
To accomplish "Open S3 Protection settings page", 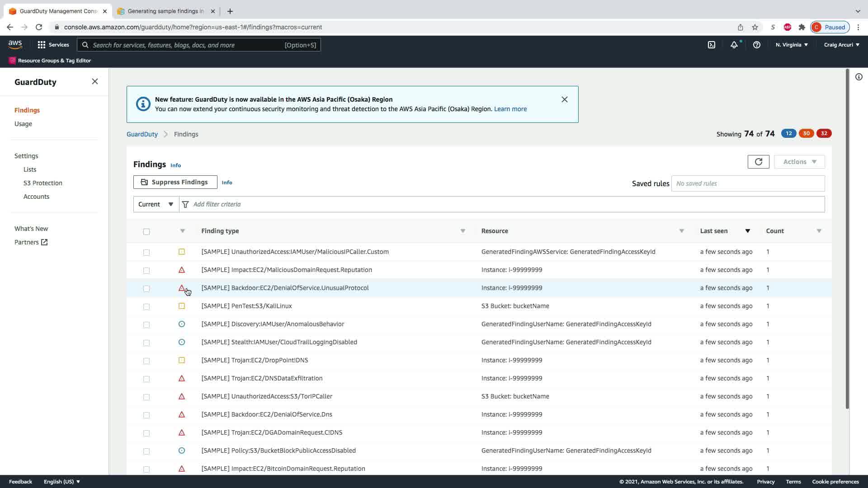I will tap(43, 183).
